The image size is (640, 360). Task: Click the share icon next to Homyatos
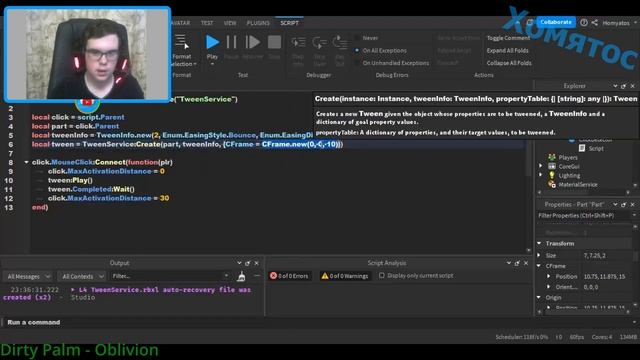(x=595, y=23)
